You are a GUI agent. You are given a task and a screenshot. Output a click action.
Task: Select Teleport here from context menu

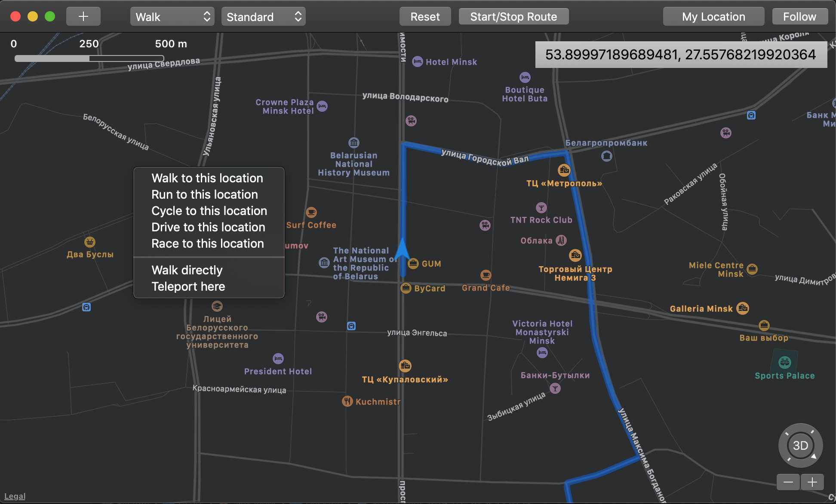pyautogui.click(x=188, y=286)
